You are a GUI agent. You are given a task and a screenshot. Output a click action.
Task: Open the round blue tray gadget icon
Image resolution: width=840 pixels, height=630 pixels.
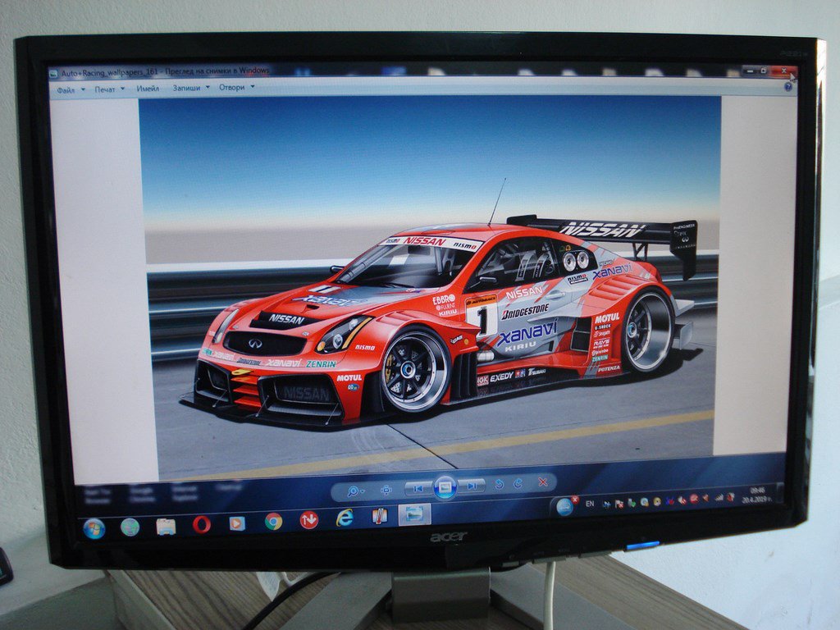[x=564, y=507]
